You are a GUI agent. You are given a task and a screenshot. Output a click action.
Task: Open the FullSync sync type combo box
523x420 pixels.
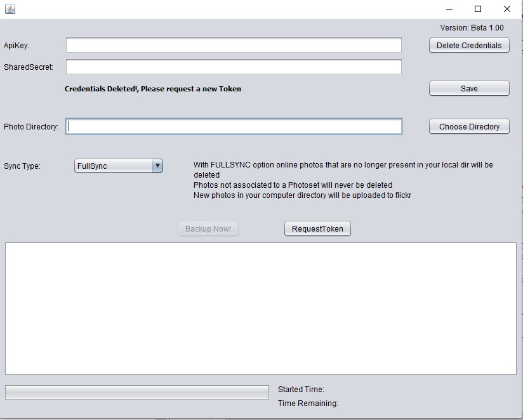tap(113, 166)
